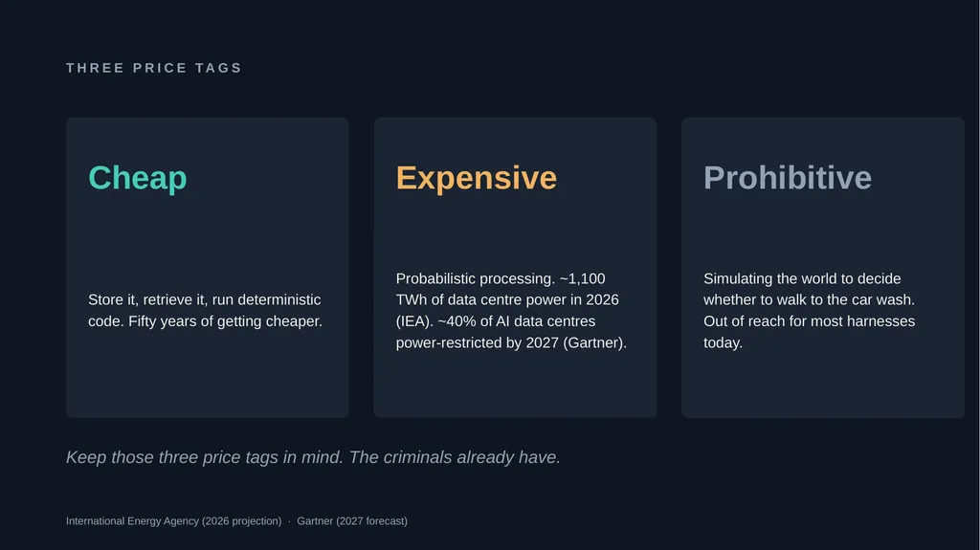The height and width of the screenshot is (550, 980).
Task: Select the grey Prohibitive title
Action: click(788, 178)
